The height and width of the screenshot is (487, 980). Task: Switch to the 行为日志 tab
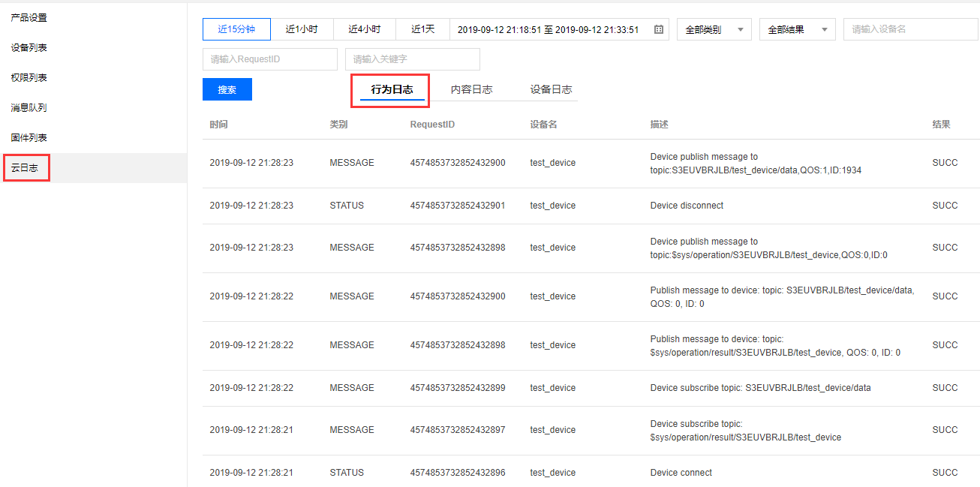coord(392,89)
